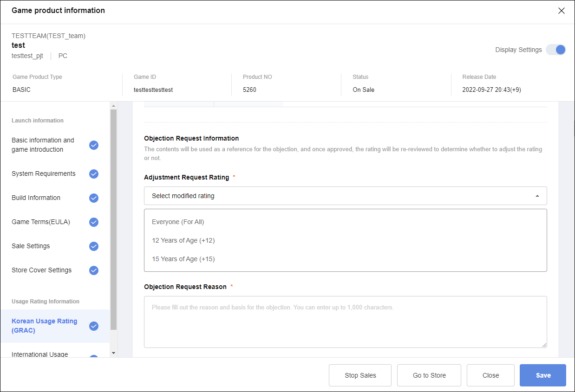Click the dropdown arrow of Adjustment Request Rating
Image resolution: width=575 pixels, height=392 pixels.
pyautogui.click(x=537, y=196)
